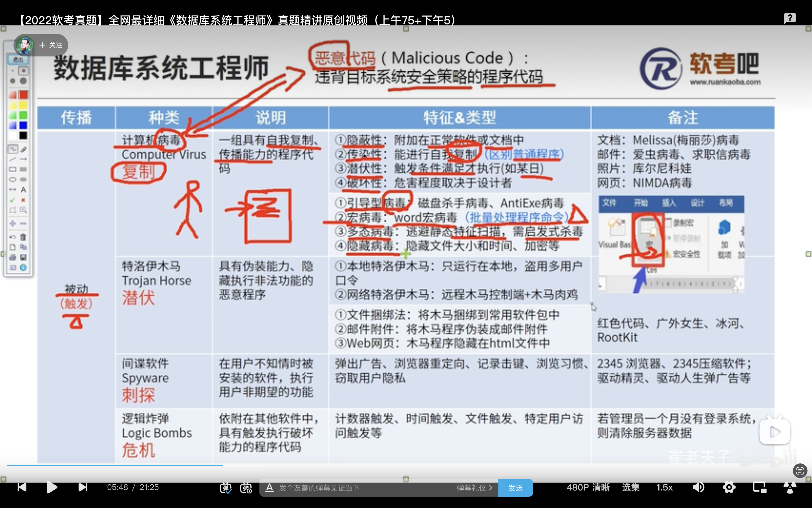Toggle danmaku display on or off
Viewport: 812px width, 508px height.
click(226, 488)
